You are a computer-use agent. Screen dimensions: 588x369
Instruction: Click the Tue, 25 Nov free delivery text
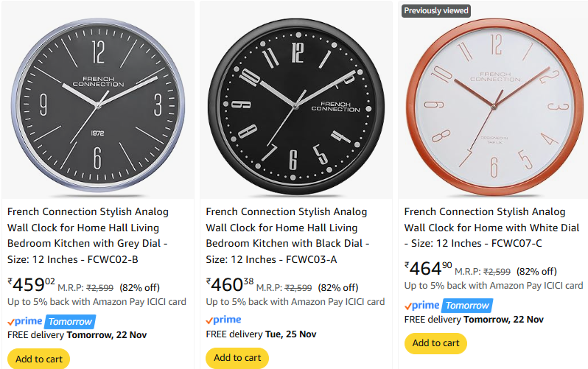pyautogui.click(x=292, y=334)
